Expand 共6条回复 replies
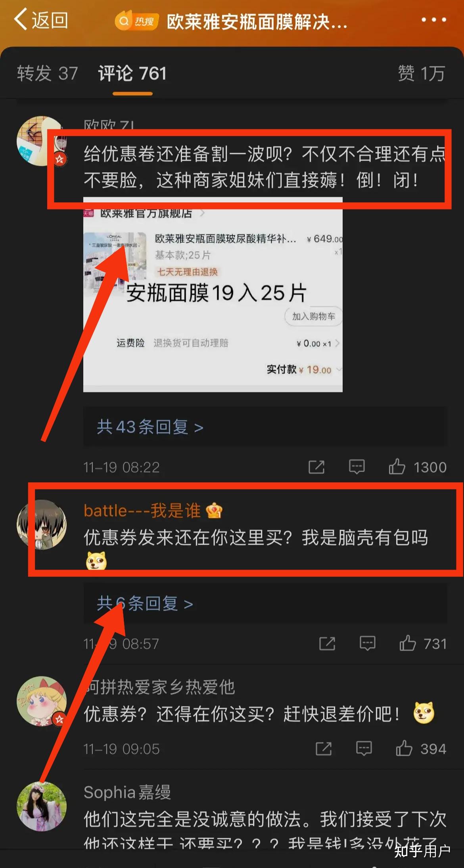 [x=145, y=603]
